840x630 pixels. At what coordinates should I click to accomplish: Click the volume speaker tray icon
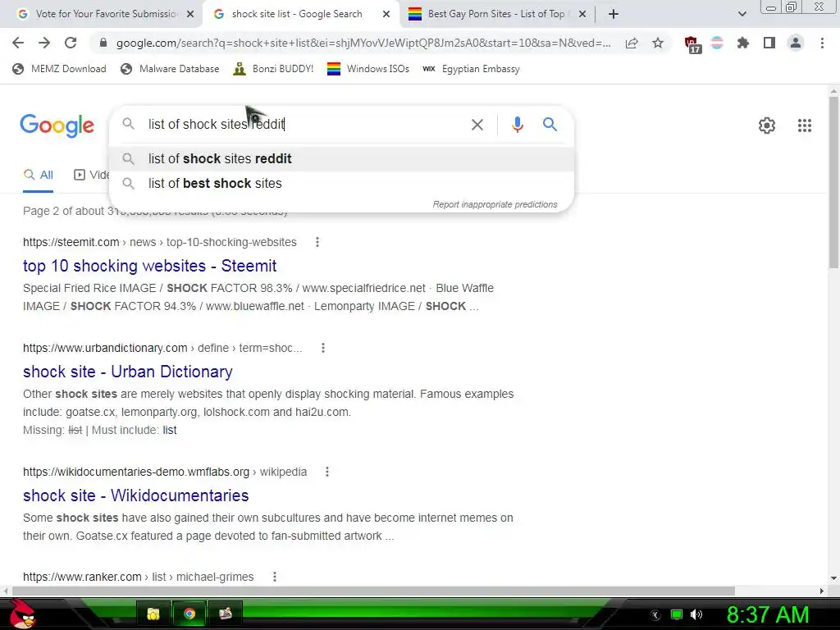pos(696,614)
